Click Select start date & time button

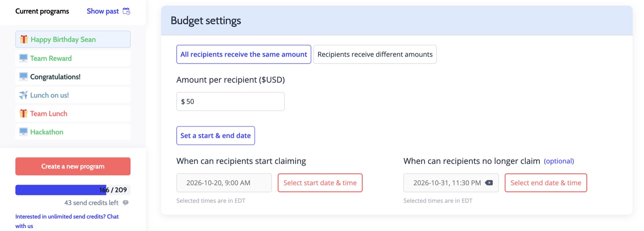pos(320,183)
